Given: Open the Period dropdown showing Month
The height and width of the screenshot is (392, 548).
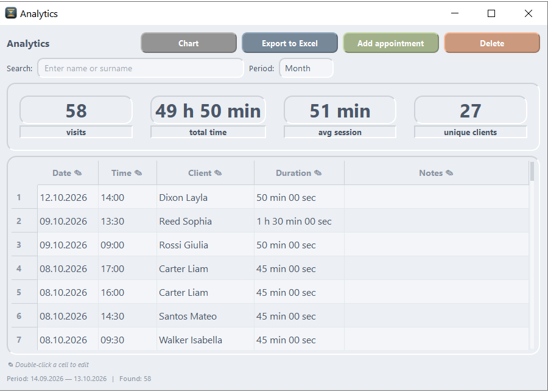Looking at the screenshot, I should pos(306,68).
